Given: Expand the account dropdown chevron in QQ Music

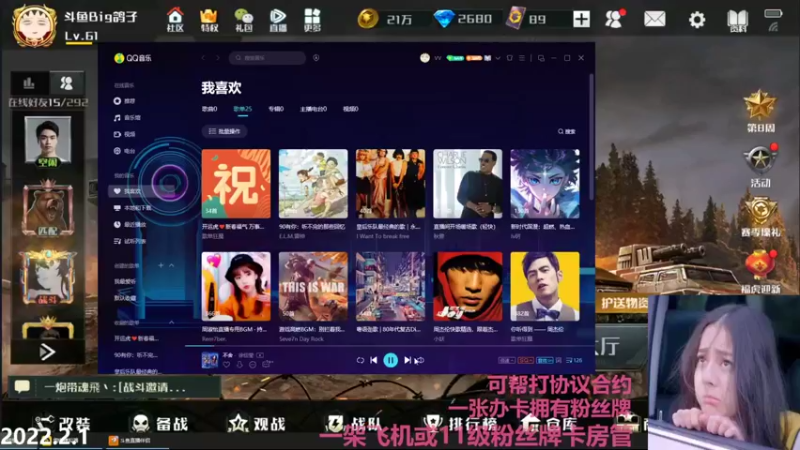Looking at the screenshot, I should click(498, 58).
